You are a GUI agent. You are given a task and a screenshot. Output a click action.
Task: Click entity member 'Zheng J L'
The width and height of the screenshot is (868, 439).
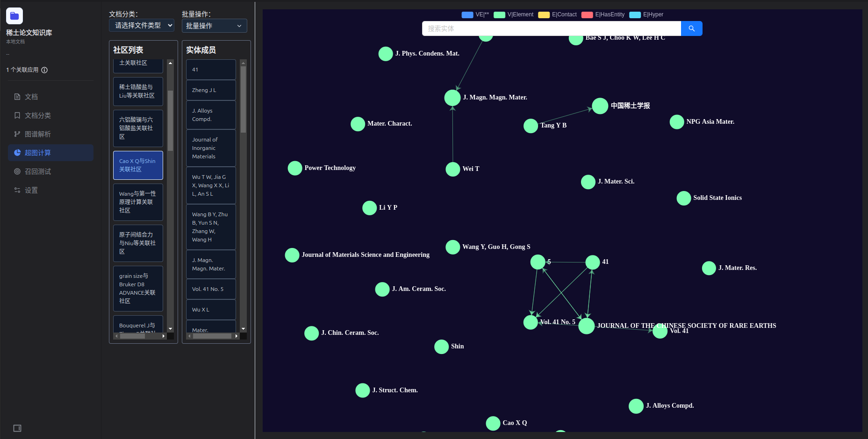click(211, 90)
